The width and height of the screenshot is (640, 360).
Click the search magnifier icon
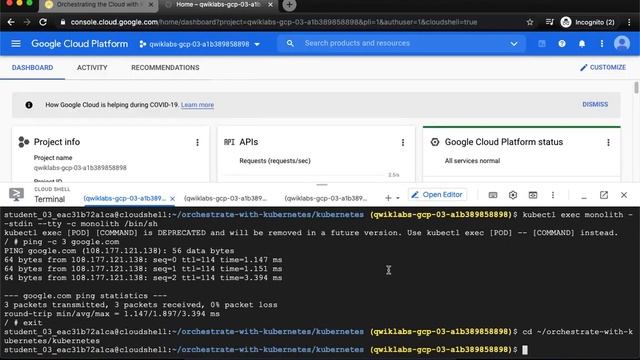click(290, 43)
